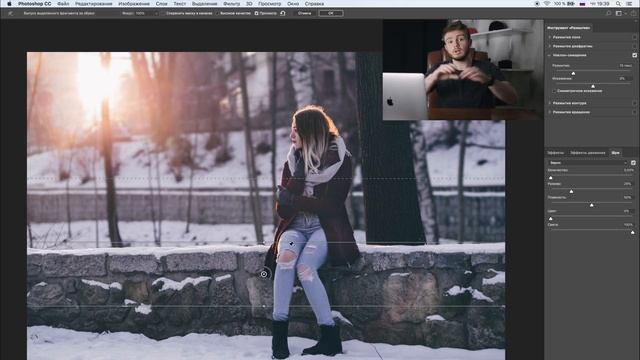Open the Photoshop CC application menu
640x360 pixels.
tap(35, 4)
